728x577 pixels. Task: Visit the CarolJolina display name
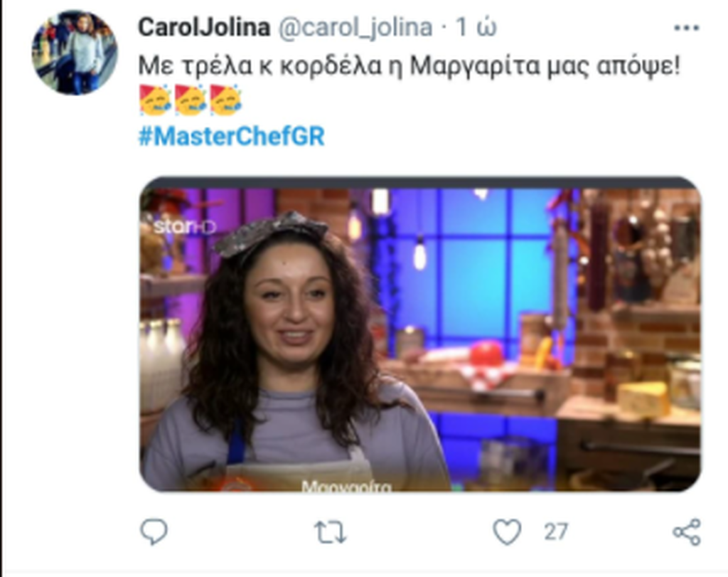click(204, 27)
